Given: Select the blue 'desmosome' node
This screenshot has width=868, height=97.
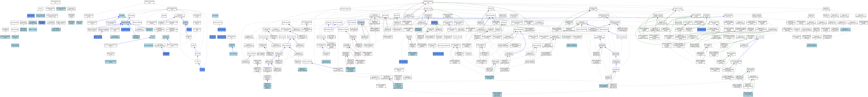Looking at the screenshot, I should click(x=213, y=37).
